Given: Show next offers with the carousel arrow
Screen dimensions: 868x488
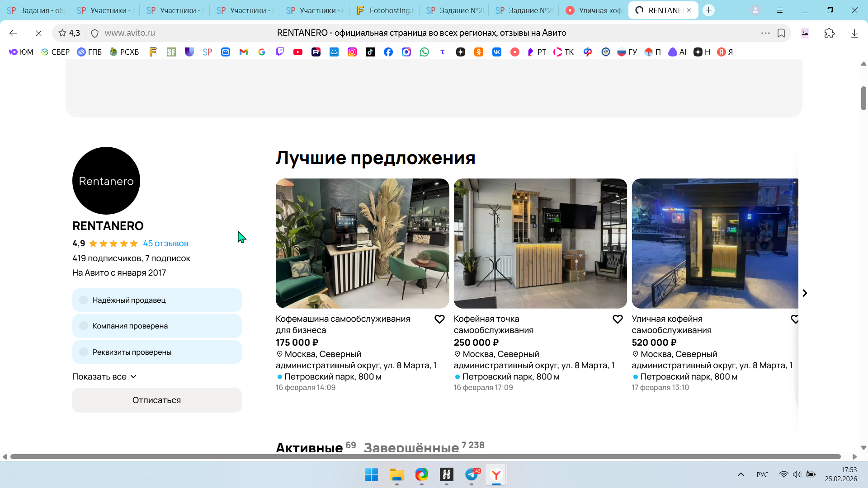Looking at the screenshot, I should tap(805, 293).
